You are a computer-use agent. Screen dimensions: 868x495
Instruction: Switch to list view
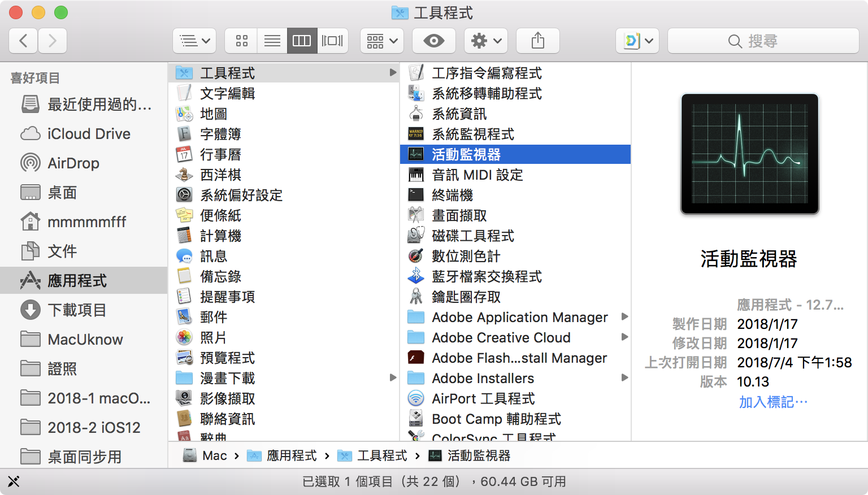(272, 41)
